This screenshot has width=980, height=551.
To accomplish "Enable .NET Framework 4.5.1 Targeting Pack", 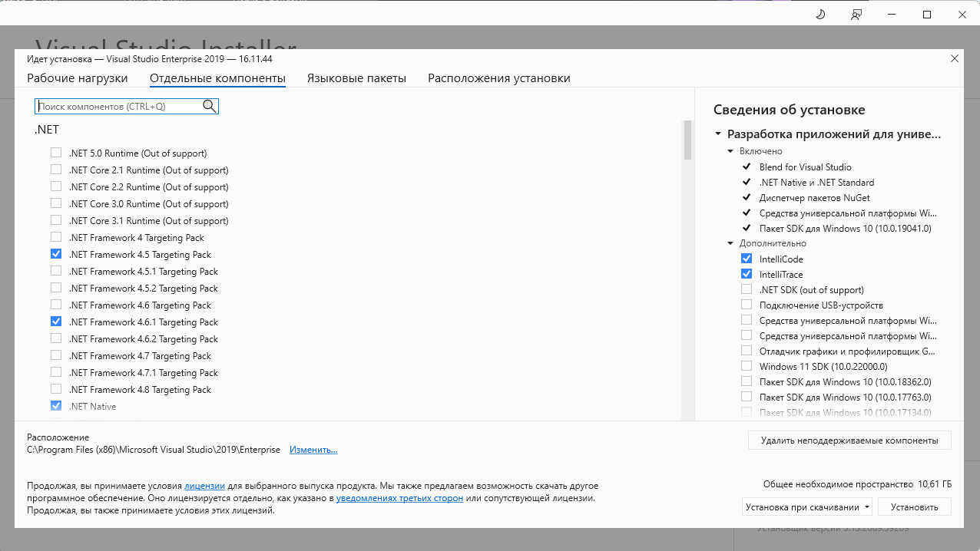I will tap(56, 271).
